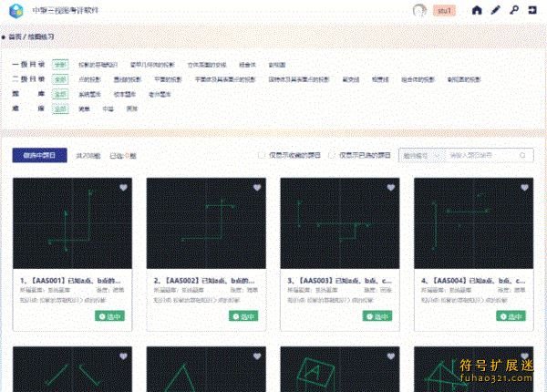
Task: Favorite the diagonal-lines card in second row
Action: coord(123,356)
